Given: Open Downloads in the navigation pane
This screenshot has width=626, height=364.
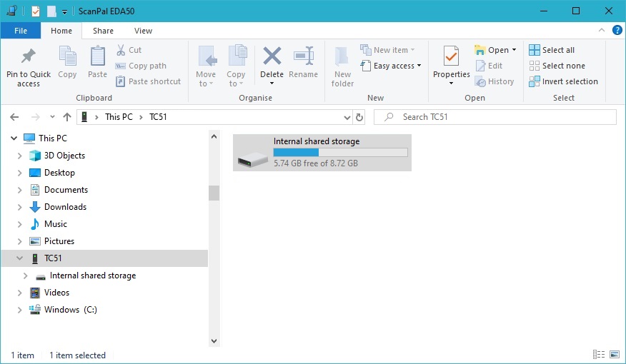Looking at the screenshot, I should coord(65,207).
